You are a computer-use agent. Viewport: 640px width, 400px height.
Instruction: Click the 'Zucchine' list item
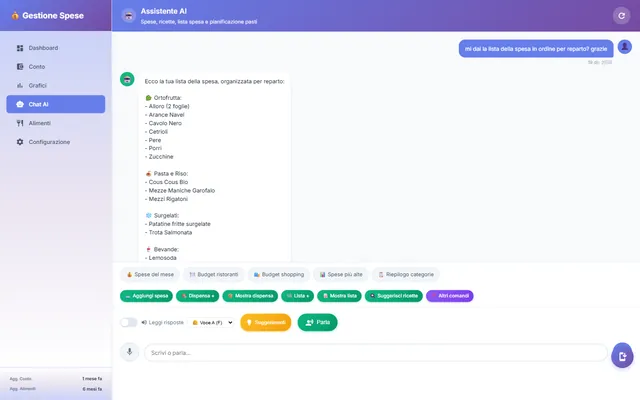[x=159, y=157]
